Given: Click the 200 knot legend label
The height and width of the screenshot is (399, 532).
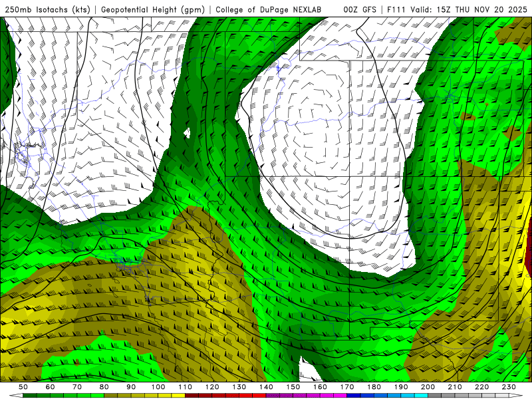Looking at the screenshot, I should 428,387.
